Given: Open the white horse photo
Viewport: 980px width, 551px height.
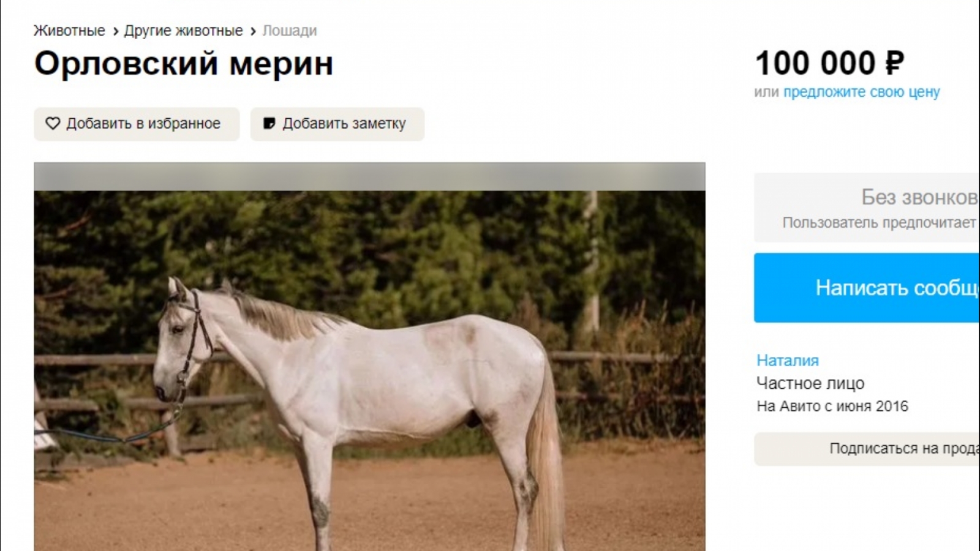Looking at the screenshot, I should pos(369,371).
